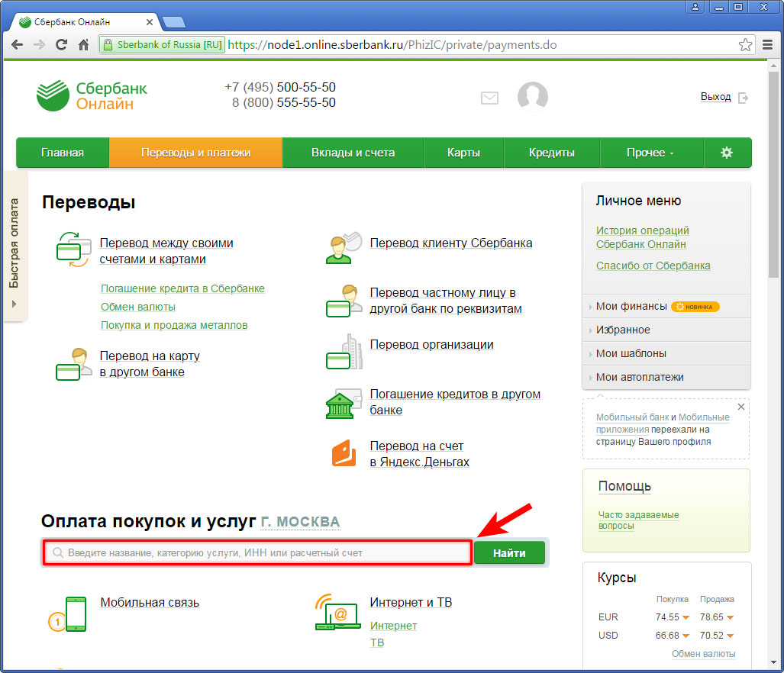Open the messages envelope icon
This screenshot has height=673, width=784.
tap(489, 98)
